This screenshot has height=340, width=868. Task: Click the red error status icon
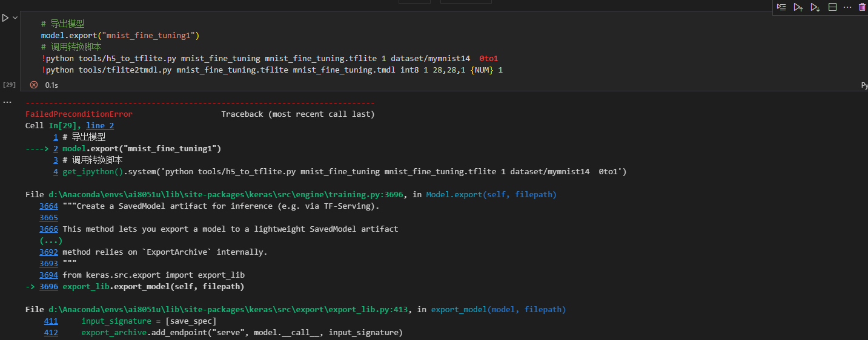click(x=34, y=85)
